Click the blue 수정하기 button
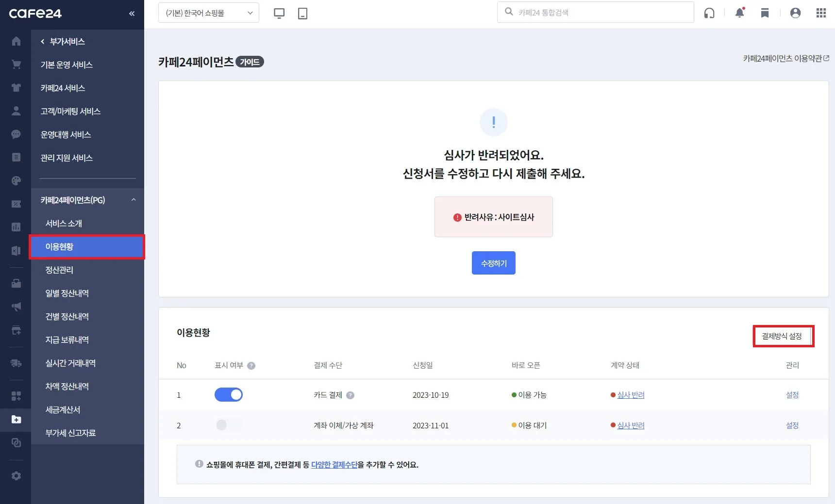Viewport: 835px width, 504px height. (x=494, y=263)
